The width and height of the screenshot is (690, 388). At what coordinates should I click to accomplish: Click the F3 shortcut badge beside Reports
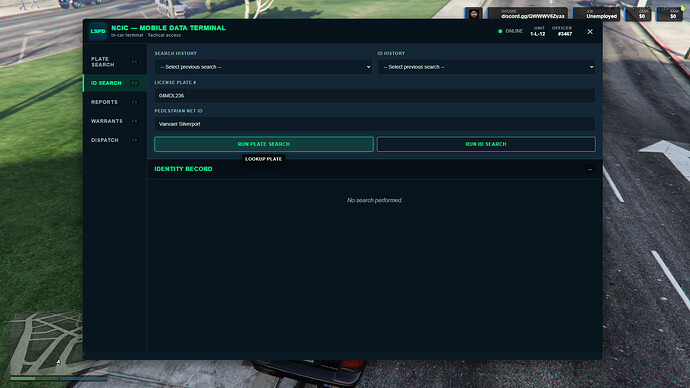[x=134, y=102]
